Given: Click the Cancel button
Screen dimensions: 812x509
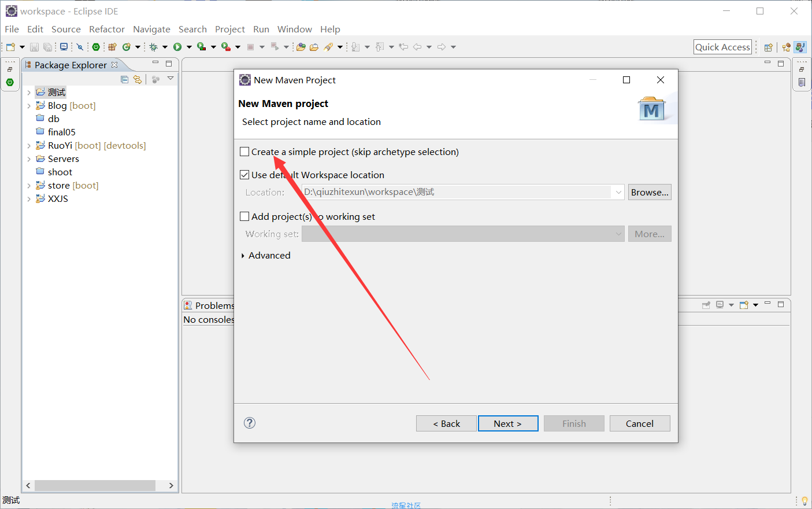Looking at the screenshot, I should pyautogui.click(x=640, y=423).
